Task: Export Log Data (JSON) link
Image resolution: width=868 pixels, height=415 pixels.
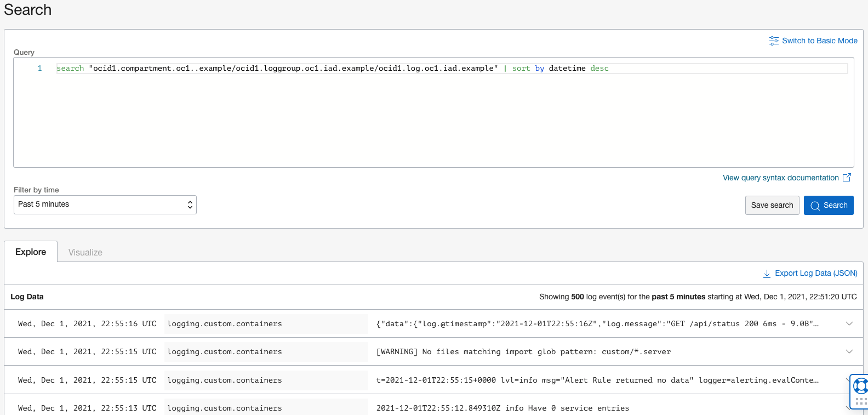Action: pyautogui.click(x=816, y=273)
